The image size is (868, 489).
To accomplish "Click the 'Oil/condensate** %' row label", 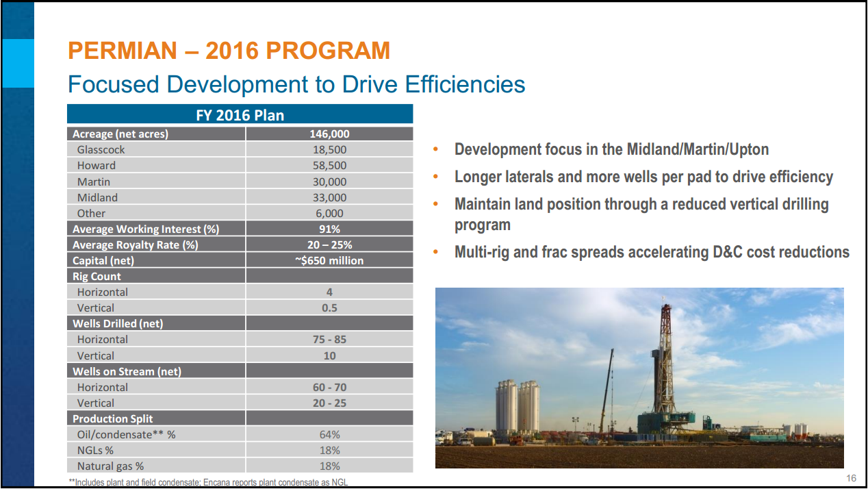I will [126, 434].
